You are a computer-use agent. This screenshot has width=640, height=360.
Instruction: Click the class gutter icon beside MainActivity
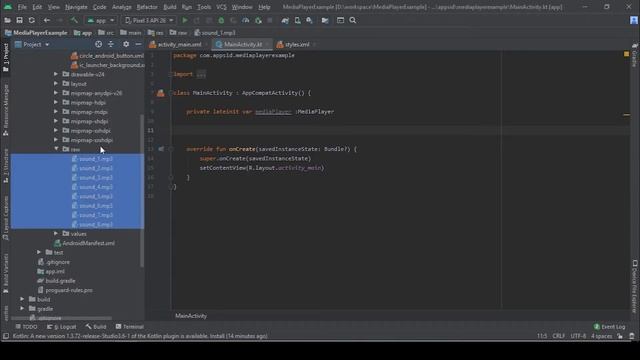click(161, 93)
